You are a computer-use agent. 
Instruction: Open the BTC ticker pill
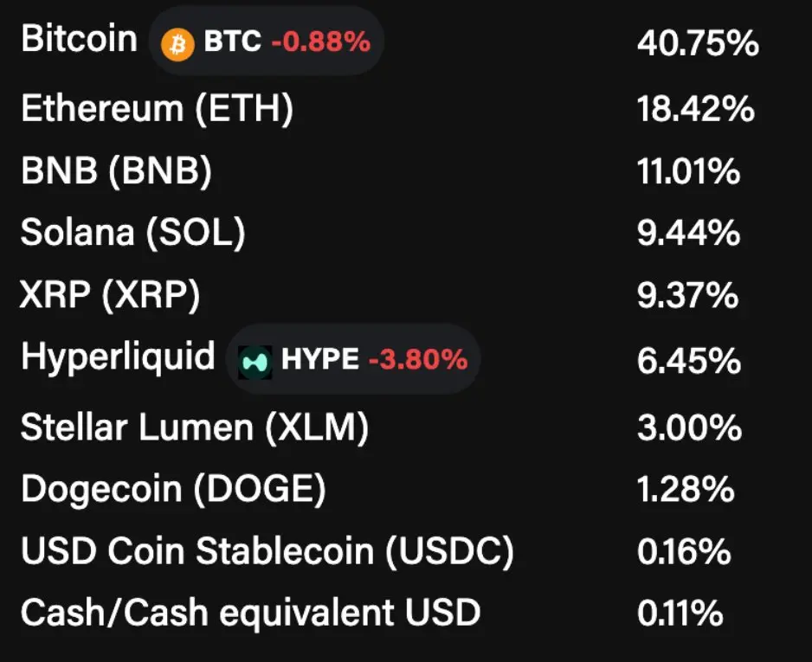pos(266,42)
